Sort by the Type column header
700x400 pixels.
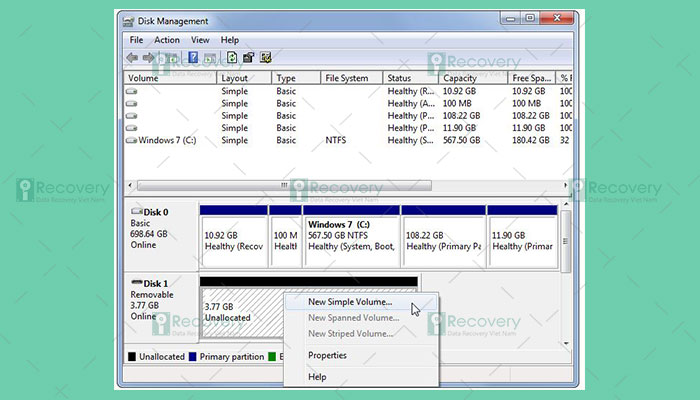296,78
